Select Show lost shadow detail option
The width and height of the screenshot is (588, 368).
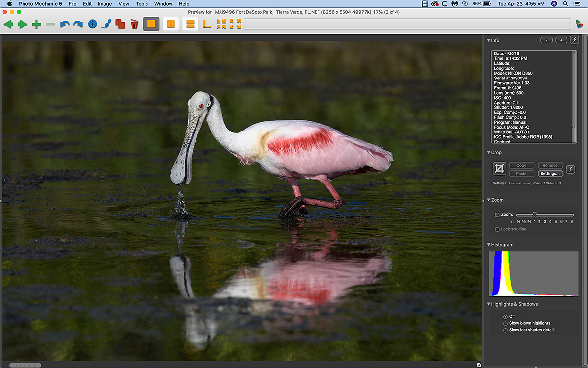point(505,330)
